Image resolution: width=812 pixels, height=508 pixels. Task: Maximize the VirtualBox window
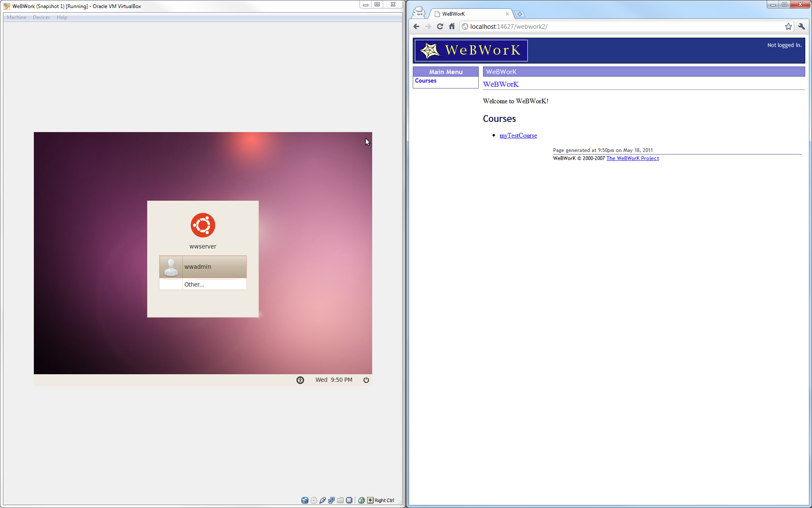pyautogui.click(x=378, y=5)
